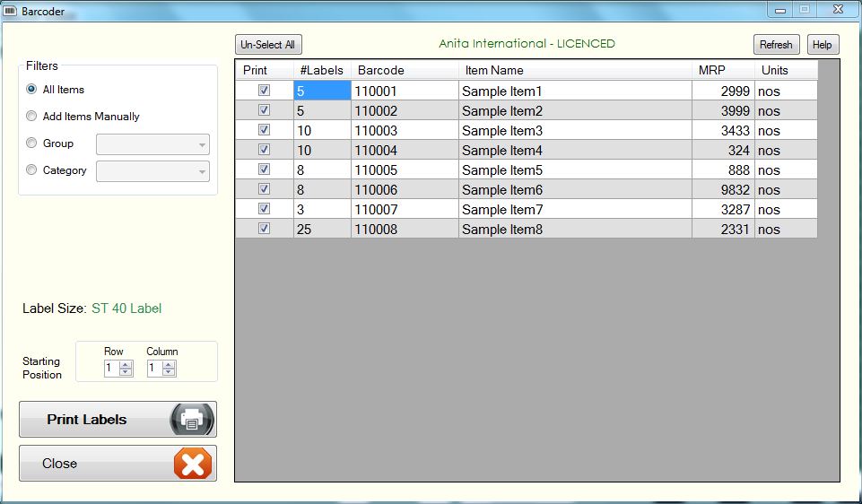Click the 'ST 40 Label' size text
The width and height of the screenshot is (862, 504).
126,308
